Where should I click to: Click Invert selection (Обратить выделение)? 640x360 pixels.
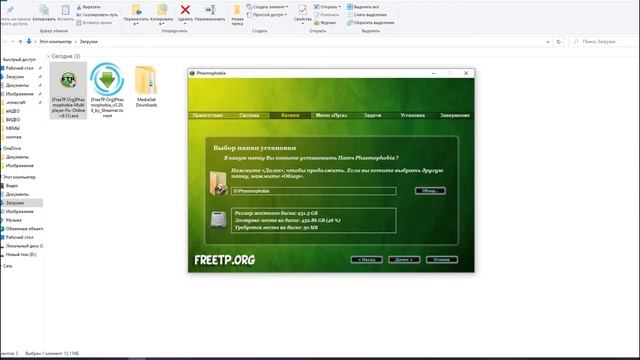pos(371,23)
